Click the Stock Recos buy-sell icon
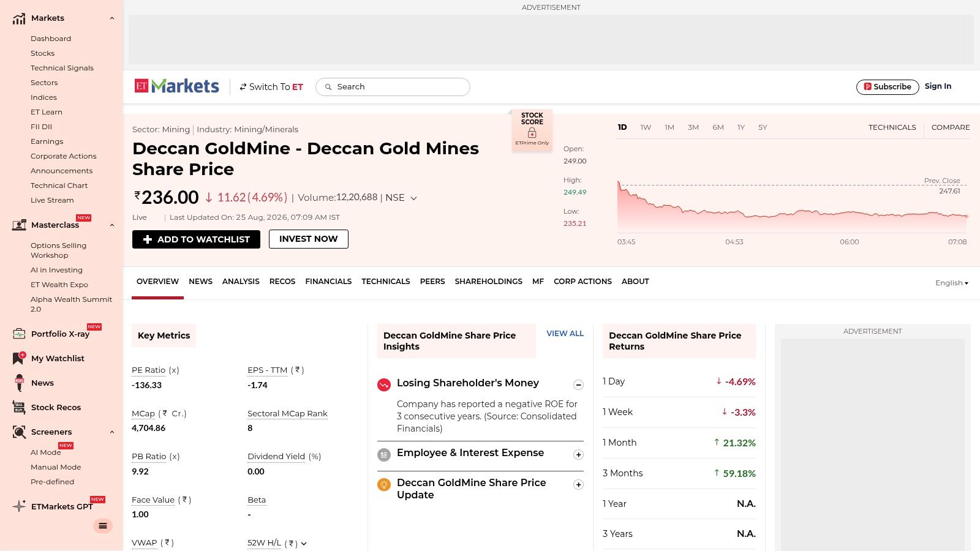The image size is (980, 551). (19, 408)
